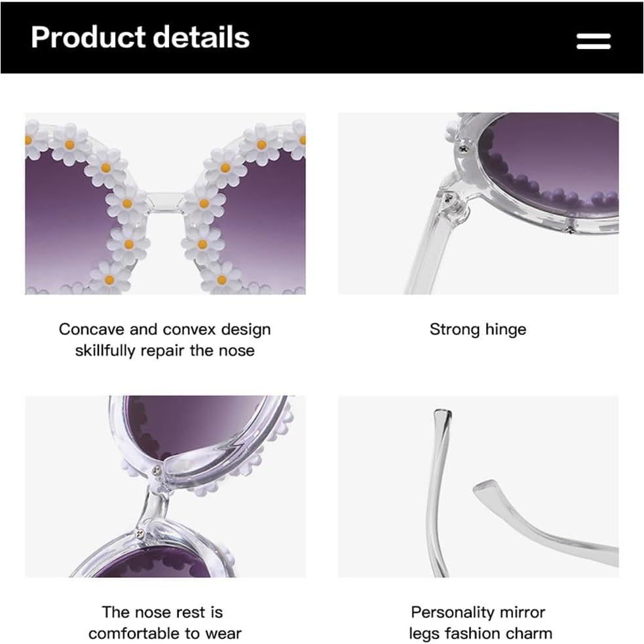Screen dimensions: 644x644
Task: Click the "Personality mirror" text line
Action: pos(478,612)
